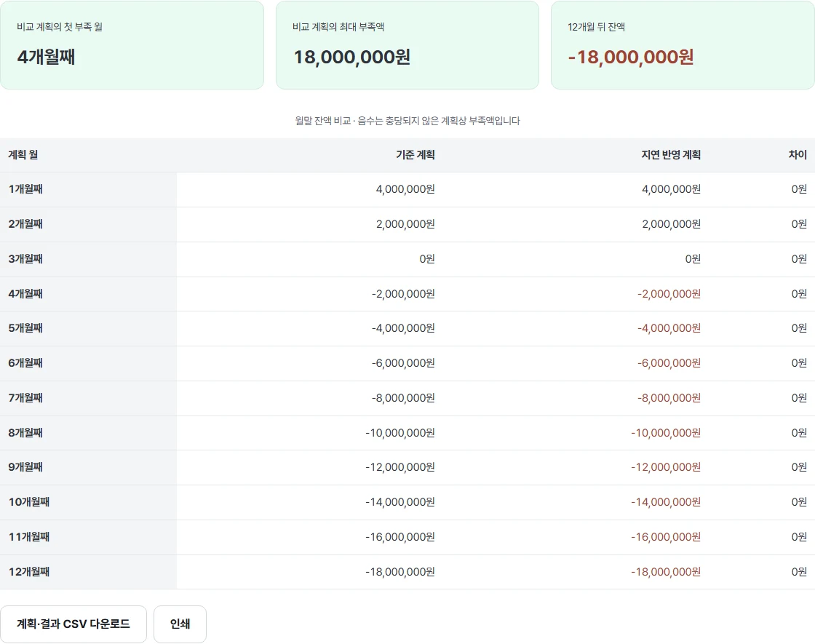The height and width of the screenshot is (644, 815).
Task: Click 기준 계획 value for 1개월째 row
Action: pos(405,189)
